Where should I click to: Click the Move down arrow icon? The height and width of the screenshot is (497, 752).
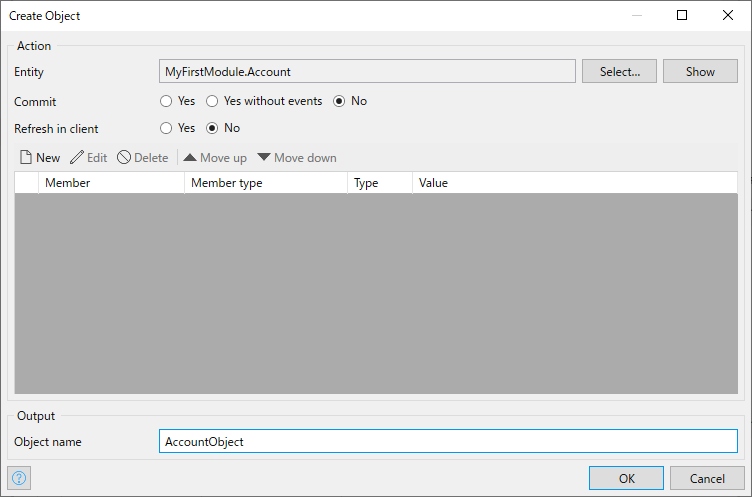[264, 157]
